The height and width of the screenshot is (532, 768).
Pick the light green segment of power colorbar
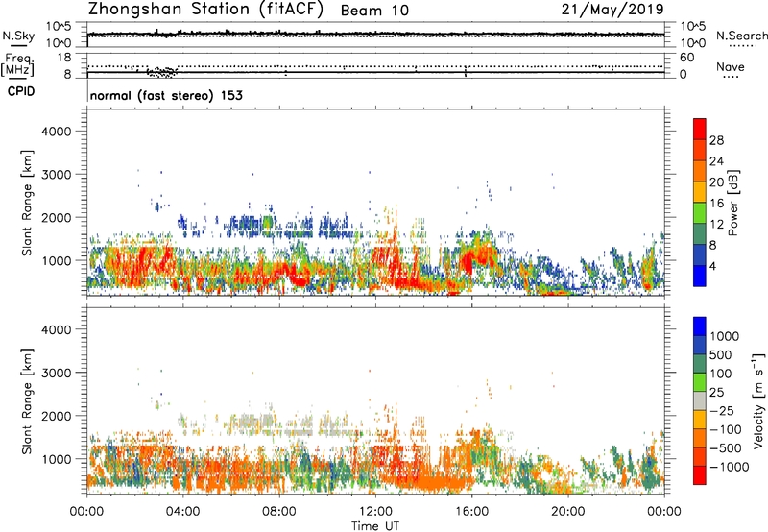pyautogui.click(x=700, y=213)
